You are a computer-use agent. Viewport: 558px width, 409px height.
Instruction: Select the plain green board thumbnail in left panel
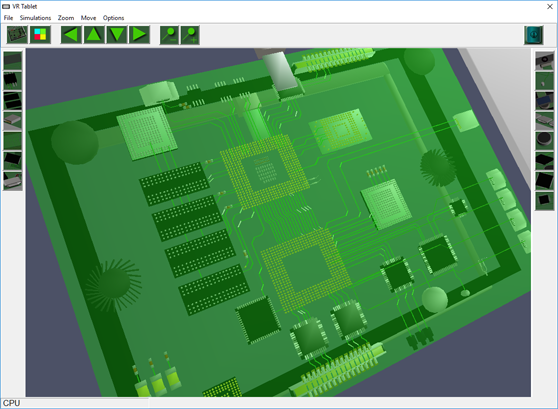(x=13, y=141)
